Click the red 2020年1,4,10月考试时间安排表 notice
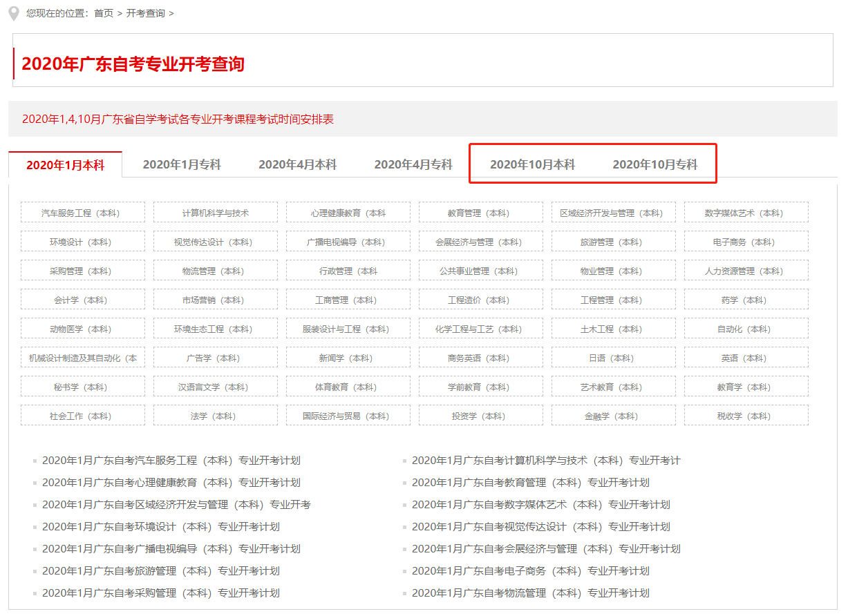 [x=178, y=119]
